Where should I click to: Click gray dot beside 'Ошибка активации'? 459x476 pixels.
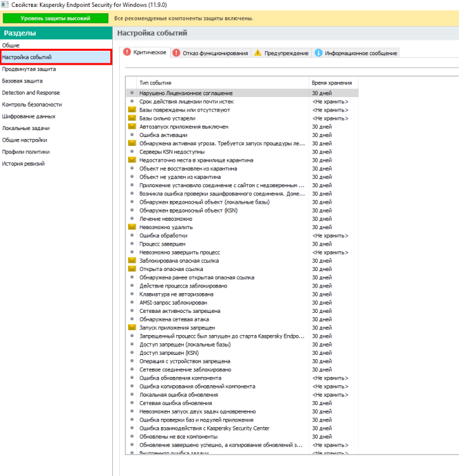coord(132,135)
